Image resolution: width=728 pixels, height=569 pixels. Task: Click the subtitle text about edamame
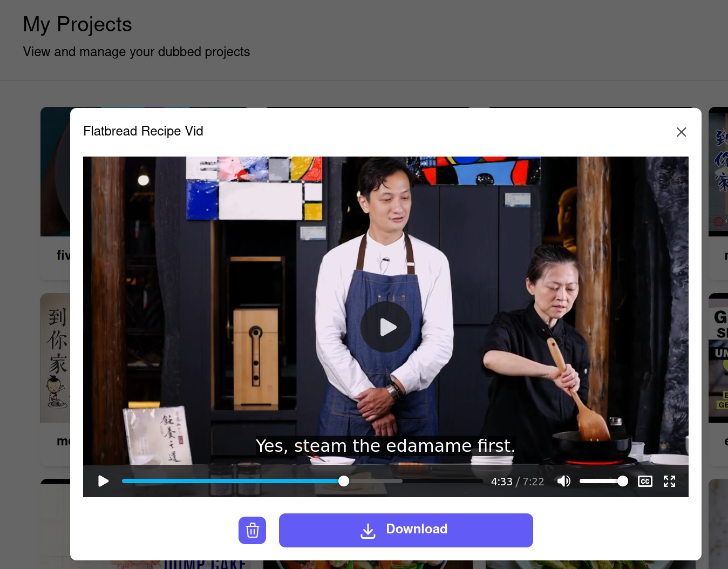point(385,446)
